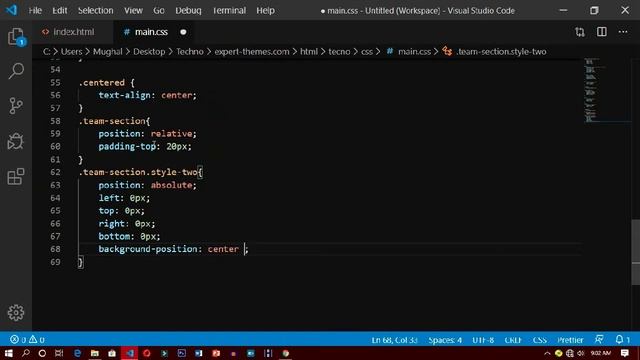This screenshot has height=360, width=640.
Task: Open the View menu
Action: (x=133, y=10)
